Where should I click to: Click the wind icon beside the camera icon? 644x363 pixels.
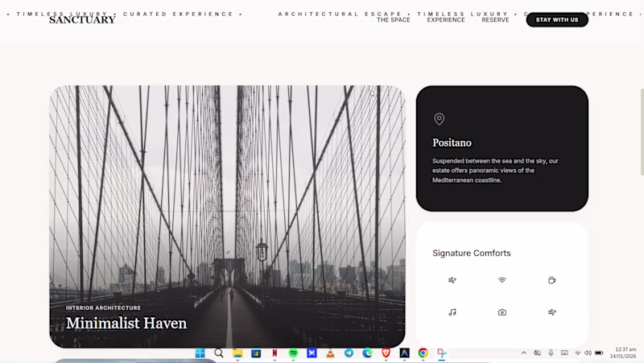[552, 312]
